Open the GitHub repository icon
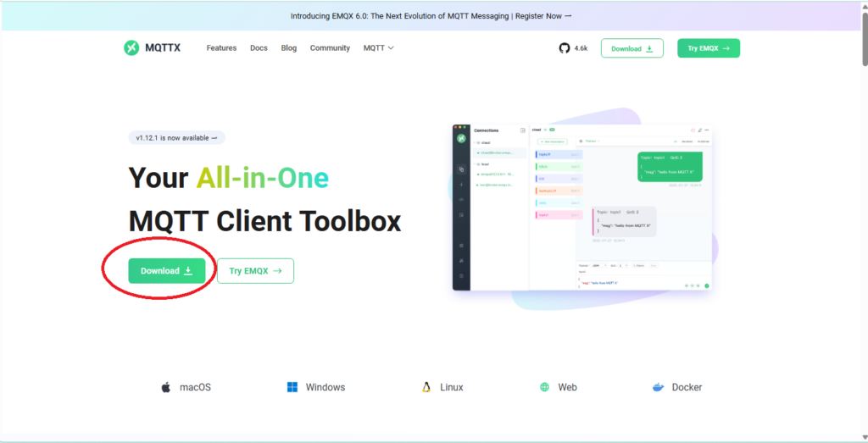The width and height of the screenshot is (868, 443). click(565, 48)
